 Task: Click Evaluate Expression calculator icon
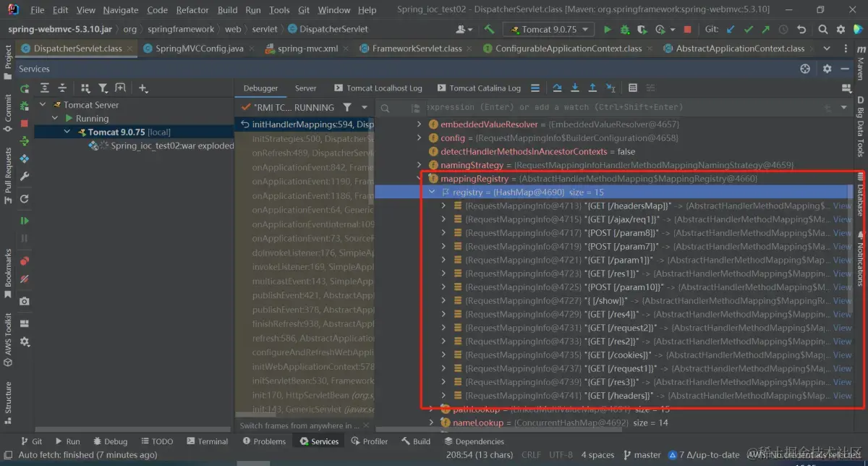pos(633,88)
